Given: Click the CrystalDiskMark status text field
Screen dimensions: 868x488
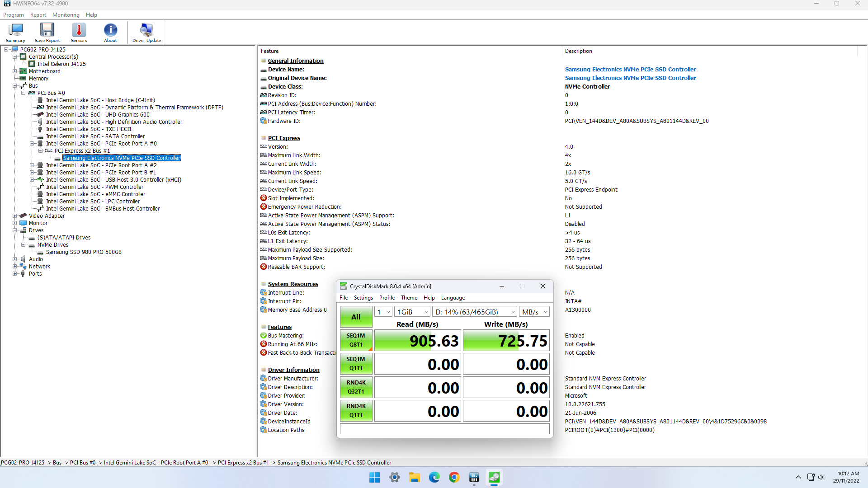Looking at the screenshot, I should (444, 429).
